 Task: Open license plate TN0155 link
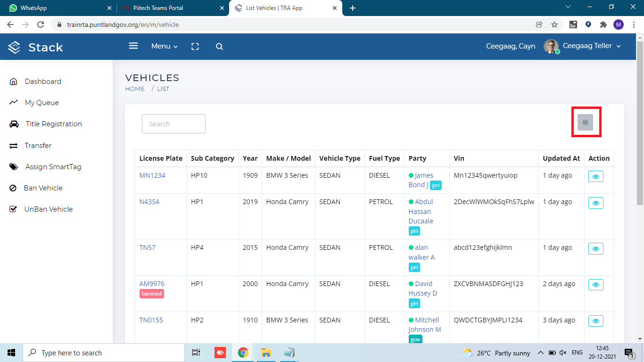pos(151,320)
